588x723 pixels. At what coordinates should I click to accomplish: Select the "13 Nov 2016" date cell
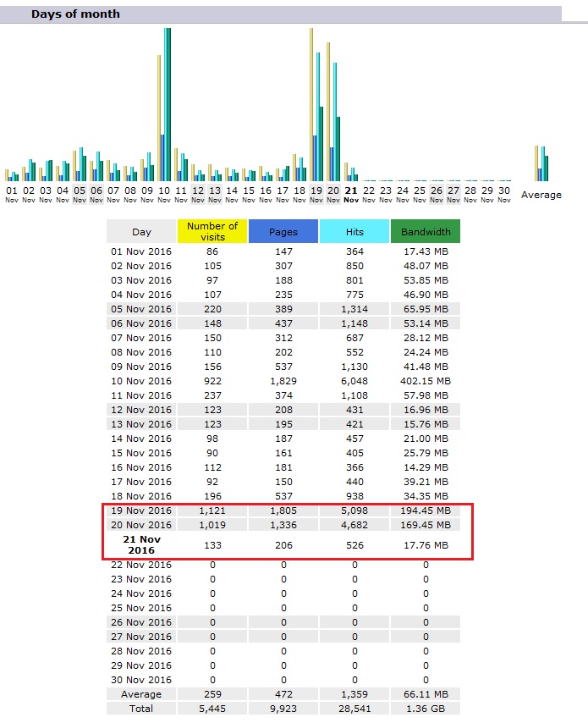141,424
